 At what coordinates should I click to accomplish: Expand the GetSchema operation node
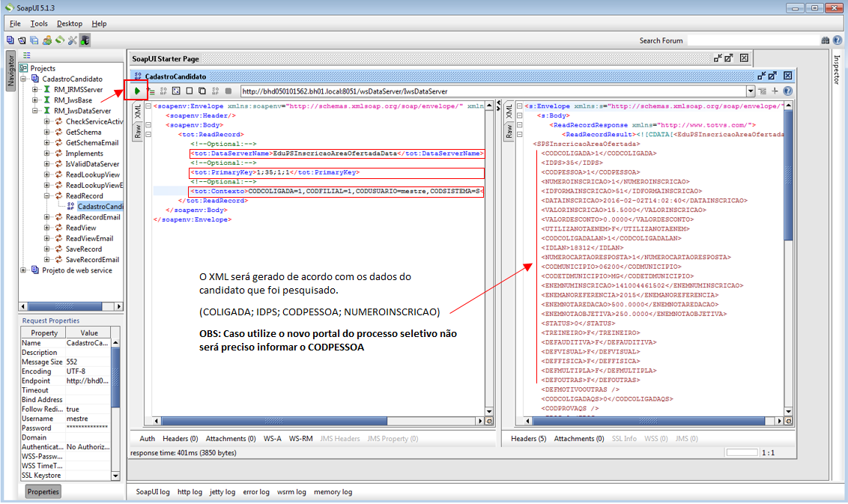(48, 132)
